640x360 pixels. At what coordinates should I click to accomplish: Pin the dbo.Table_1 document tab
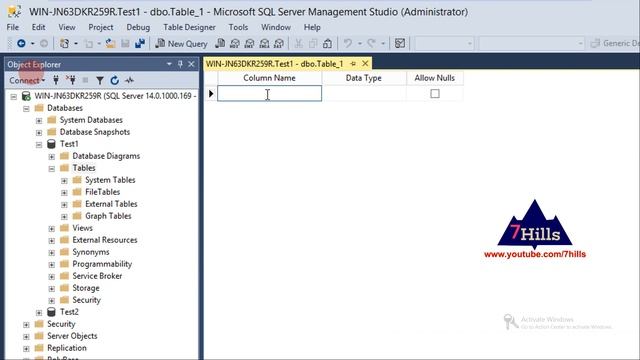click(353, 64)
